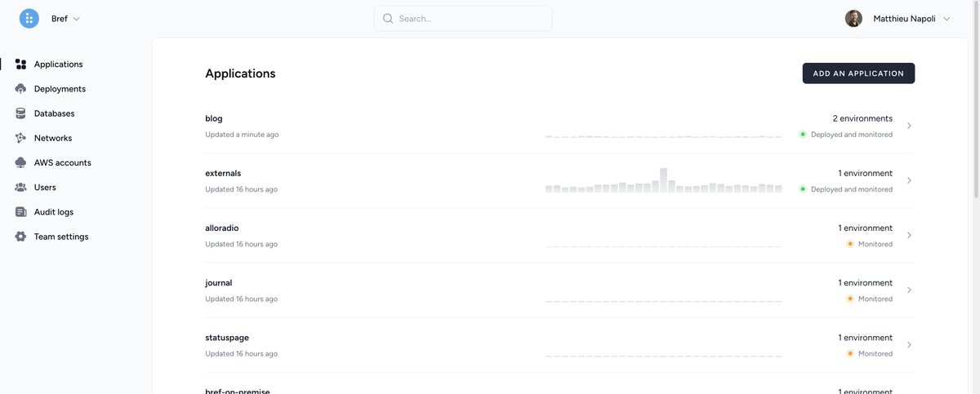
Task: Go to Databases in the sidebar
Action: click(x=54, y=113)
